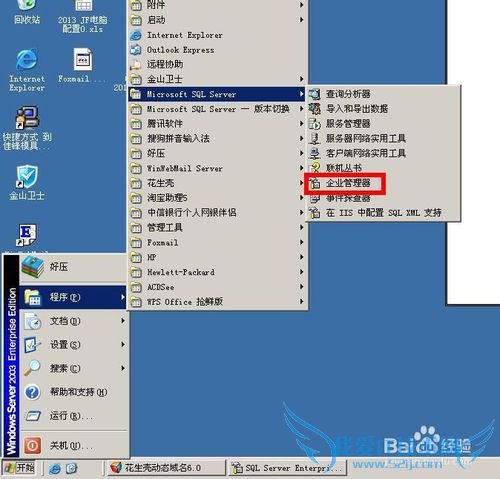The height and width of the screenshot is (479, 500).
Task: Click the second quick launch icon
Action: (71, 468)
